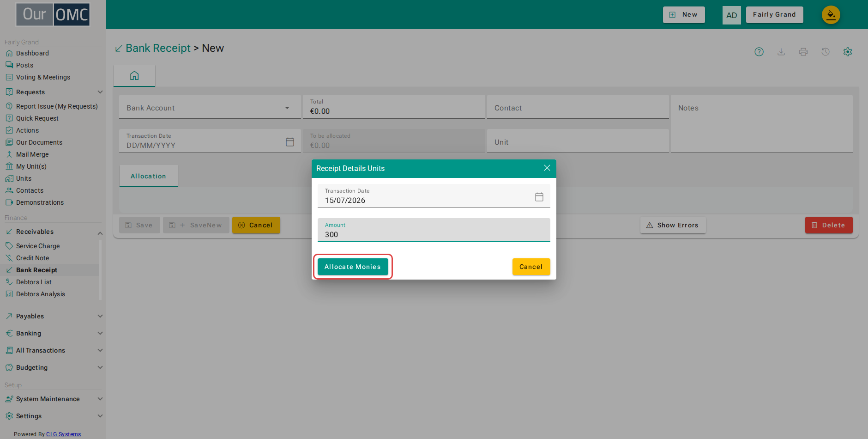Open Mail Merge from sidebar
This screenshot has height=439, width=868.
click(32, 154)
